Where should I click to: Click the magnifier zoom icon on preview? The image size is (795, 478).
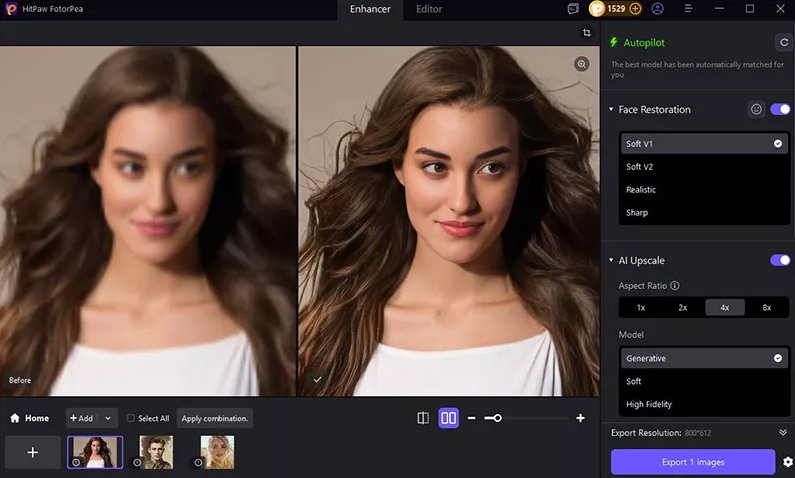(582, 64)
